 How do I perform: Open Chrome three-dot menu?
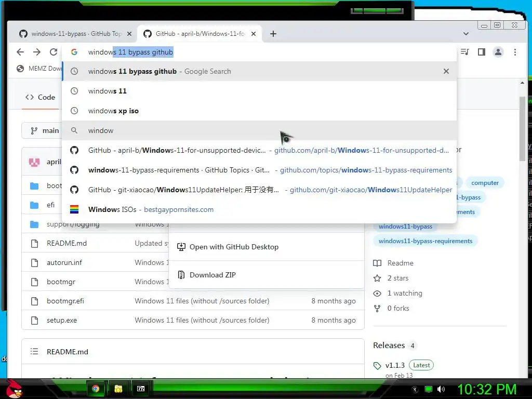click(515, 52)
